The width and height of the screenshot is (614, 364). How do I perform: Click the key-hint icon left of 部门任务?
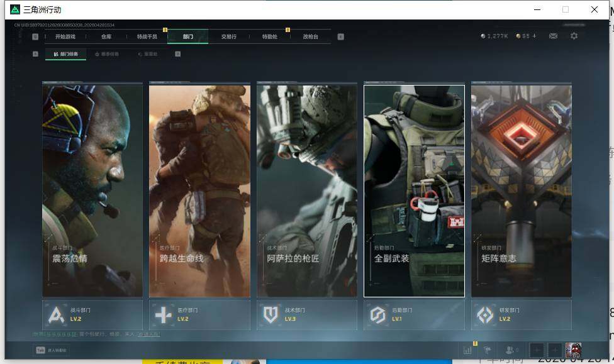[36, 54]
